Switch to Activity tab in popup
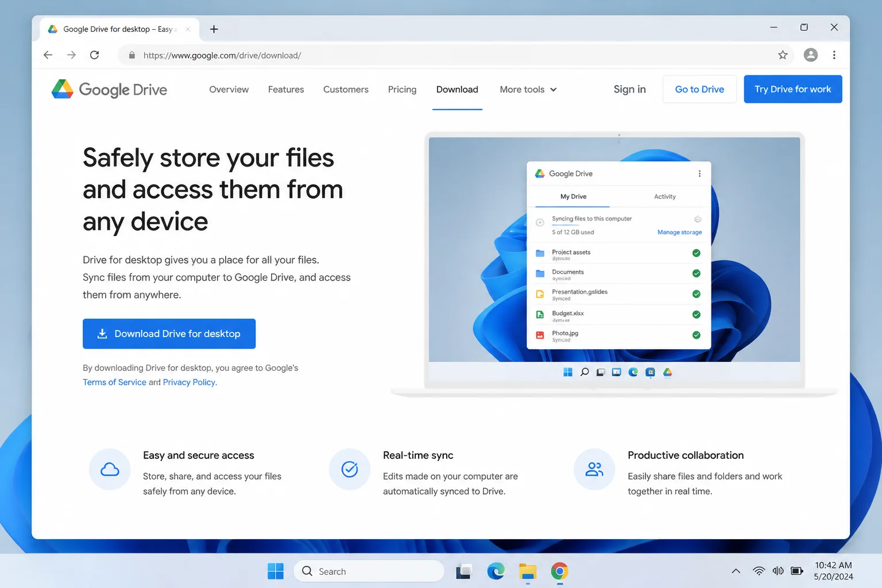Screen dimensions: 882x588 665,196
